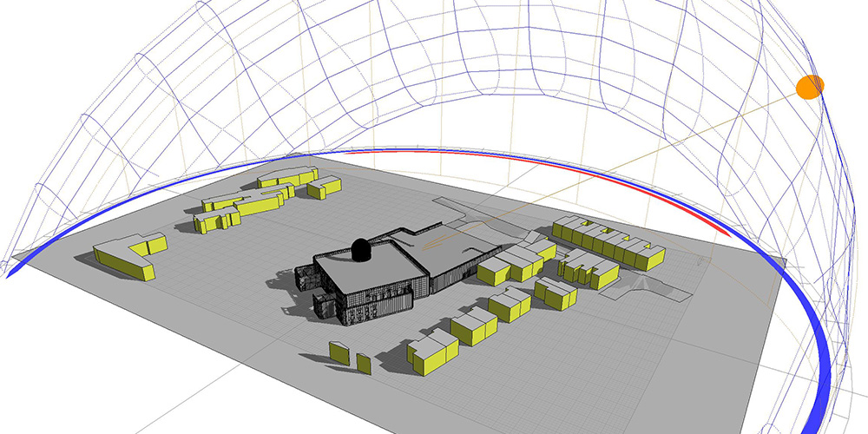Select the thick blue arc at lower right
Viewport: 868px width, 434px height.
coord(814,347)
